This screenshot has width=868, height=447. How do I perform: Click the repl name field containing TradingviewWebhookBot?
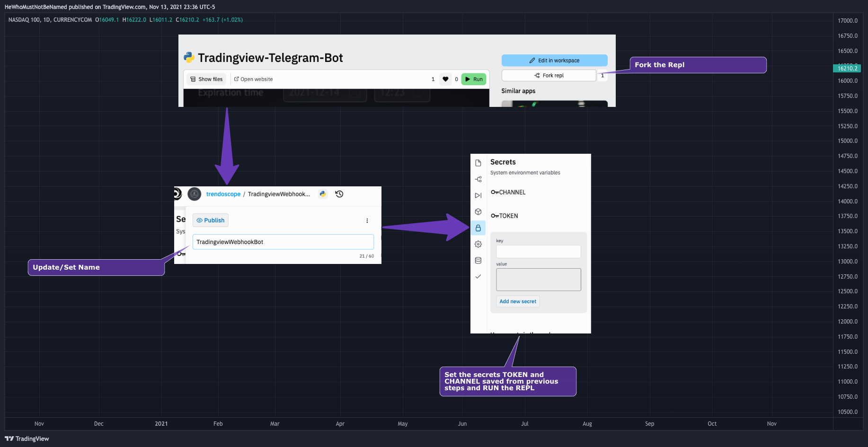(283, 242)
